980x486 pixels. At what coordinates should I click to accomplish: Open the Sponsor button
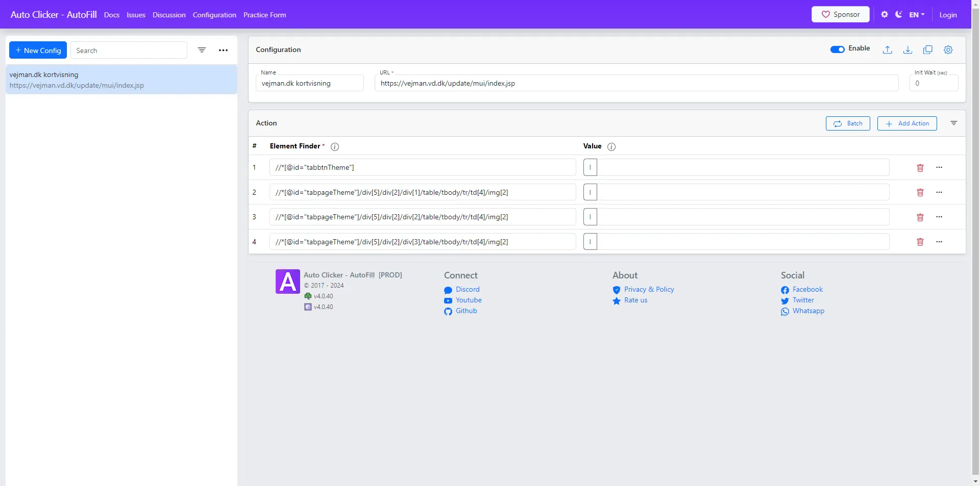[x=840, y=14]
